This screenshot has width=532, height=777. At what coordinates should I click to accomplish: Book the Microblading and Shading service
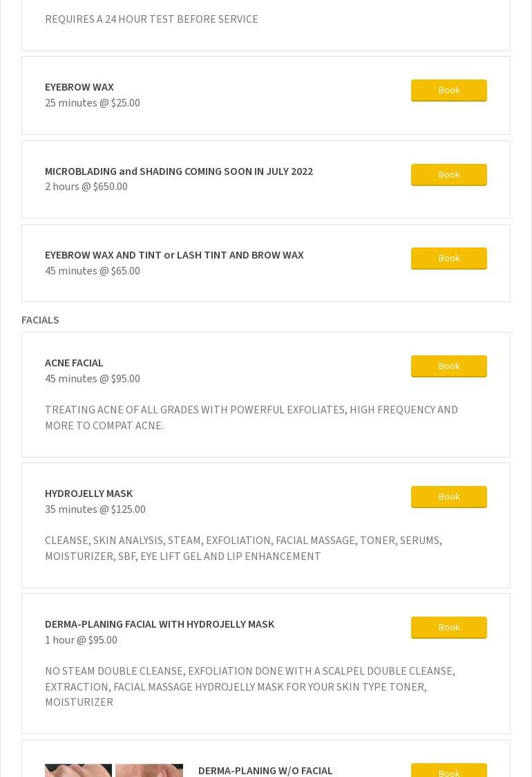(448, 174)
